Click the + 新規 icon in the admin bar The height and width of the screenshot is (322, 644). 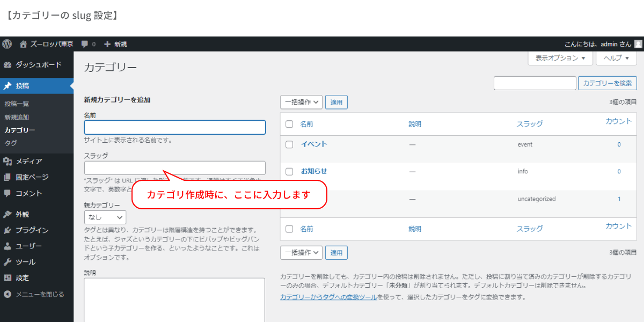coord(111,44)
